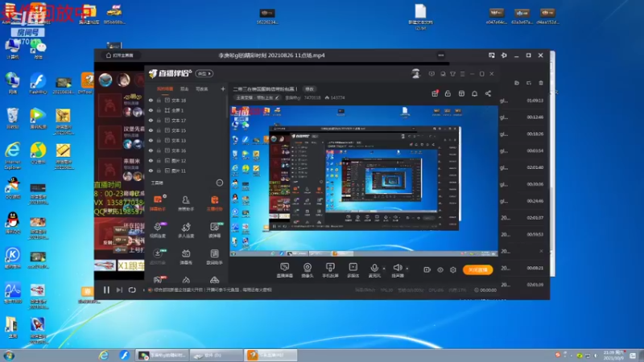Click the small edit button beside stream title
This screenshot has width=644, height=362.
(x=309, y=89)
